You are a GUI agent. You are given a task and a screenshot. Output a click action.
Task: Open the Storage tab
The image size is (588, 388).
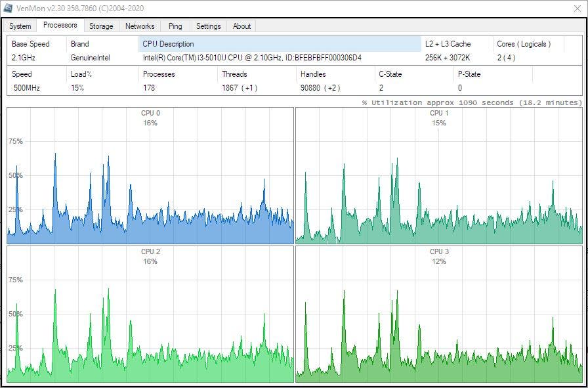(101, 26)
